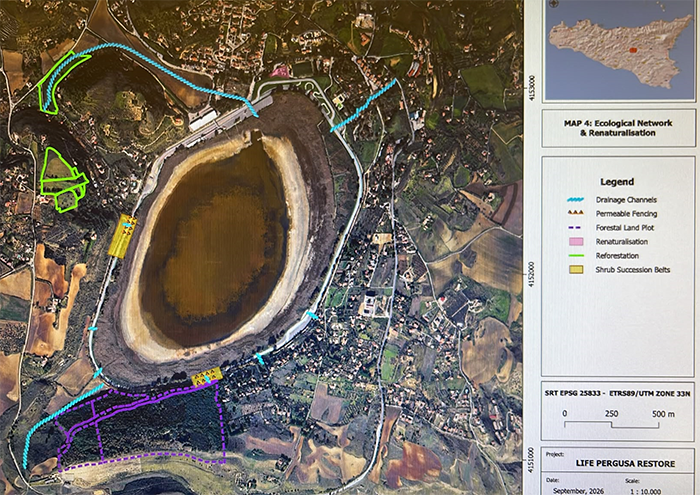Select the pink Renaturalisation swatch in legend

click(576, 241)
